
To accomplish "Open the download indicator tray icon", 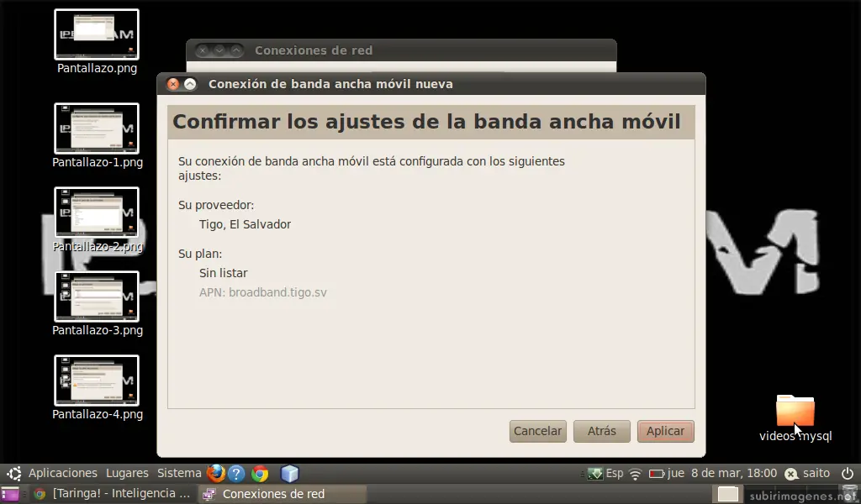I will click(x=594, y=473).
